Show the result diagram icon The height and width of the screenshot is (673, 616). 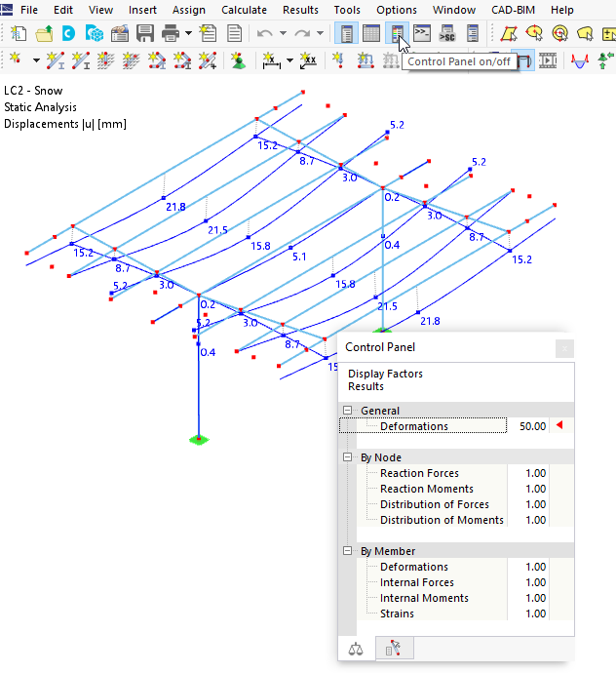coord(580,60)
